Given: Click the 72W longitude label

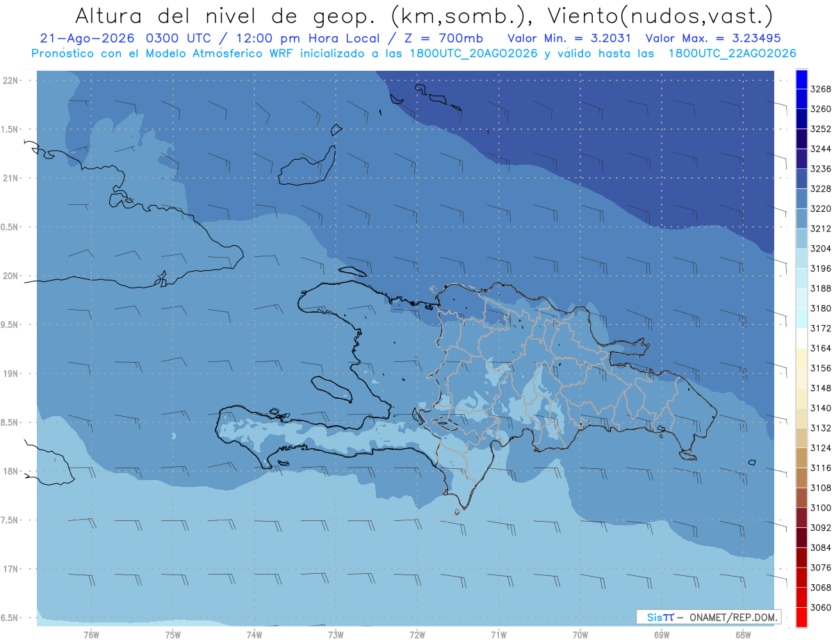Looking at the screenshot, I should (418, 635).
